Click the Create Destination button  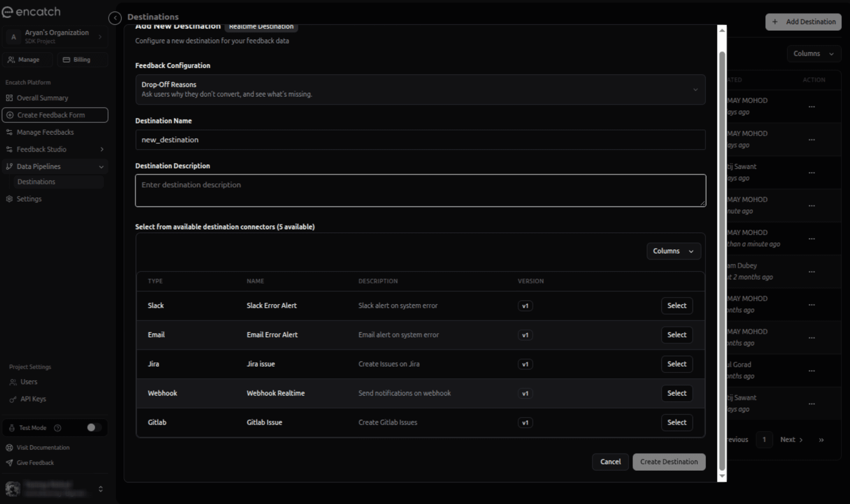669,461
